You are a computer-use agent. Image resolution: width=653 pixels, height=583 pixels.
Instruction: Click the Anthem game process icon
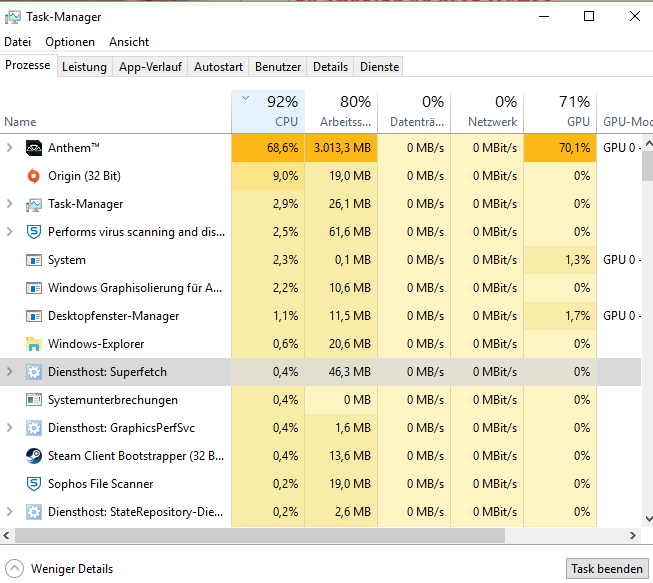32,148
